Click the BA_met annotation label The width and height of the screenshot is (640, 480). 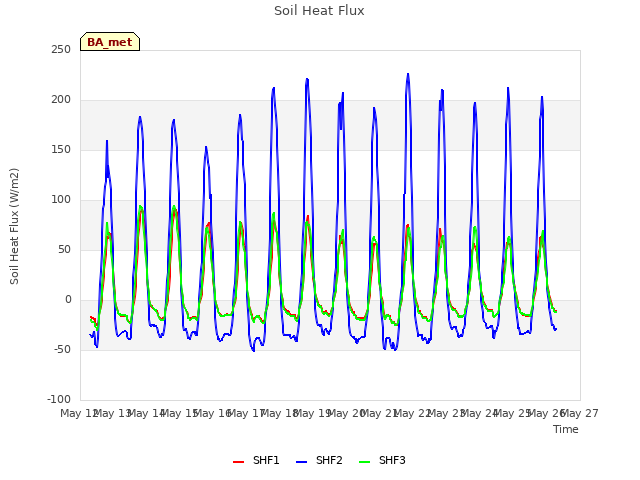point(110,42)
